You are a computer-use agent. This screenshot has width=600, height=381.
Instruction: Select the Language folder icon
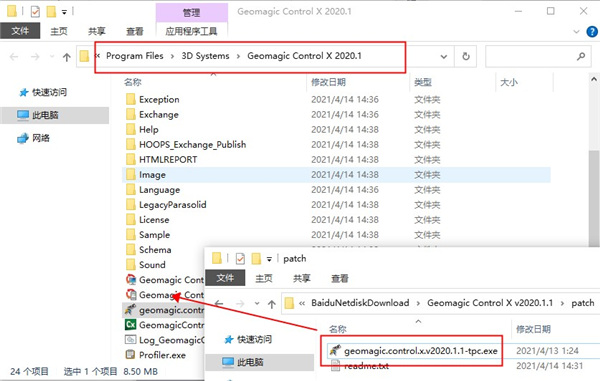[130, 189]
